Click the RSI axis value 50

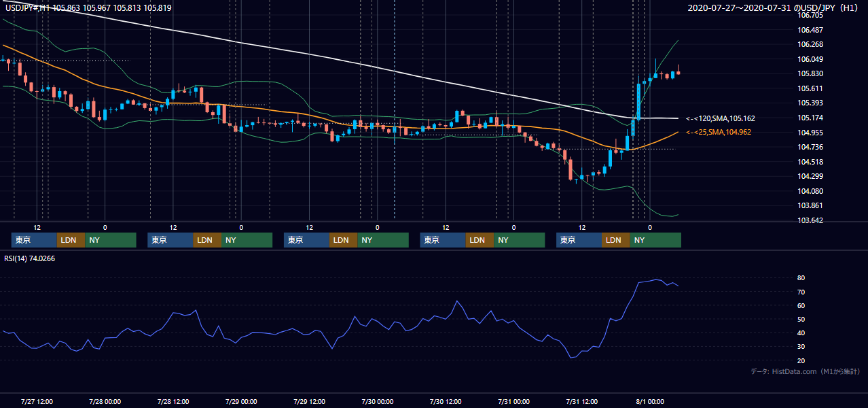[801, 319]
